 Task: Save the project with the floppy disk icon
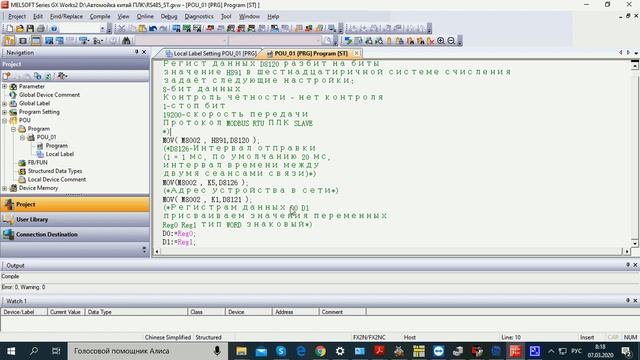pos(30,29)
